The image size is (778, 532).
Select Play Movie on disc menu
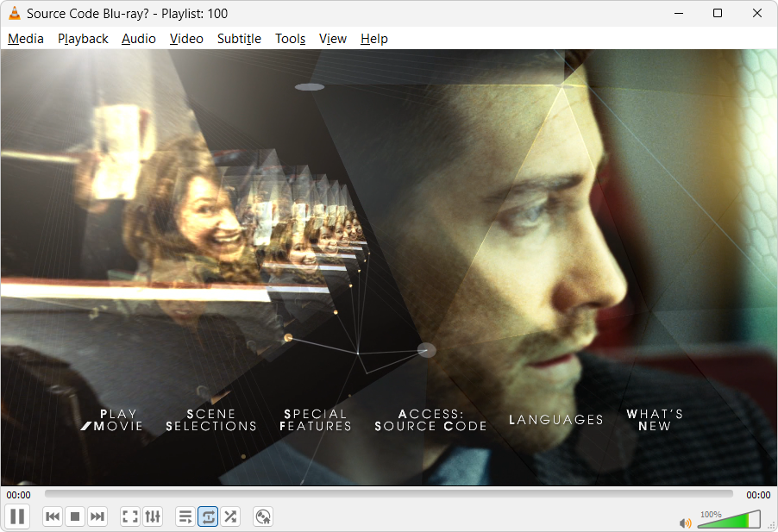tap(118, 420)
